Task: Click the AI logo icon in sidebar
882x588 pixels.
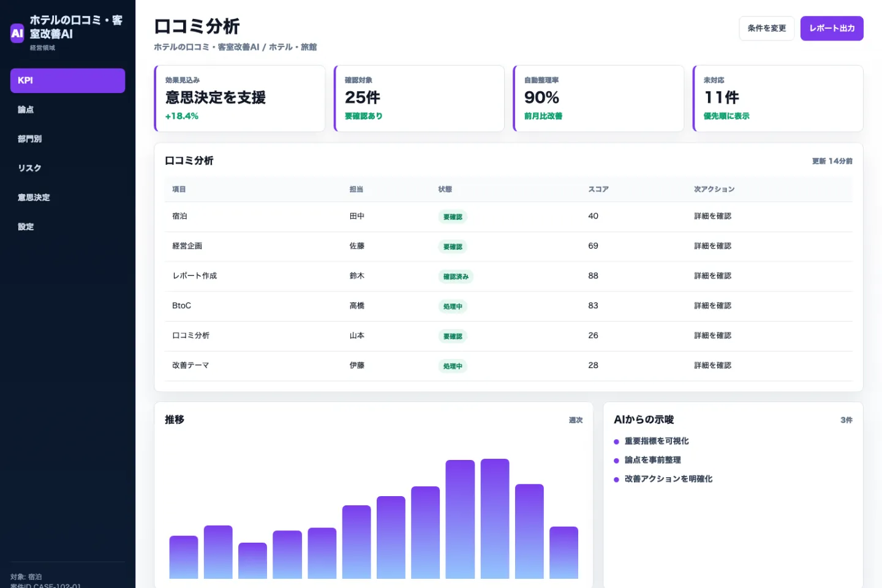Action: (x=17, y=33)
